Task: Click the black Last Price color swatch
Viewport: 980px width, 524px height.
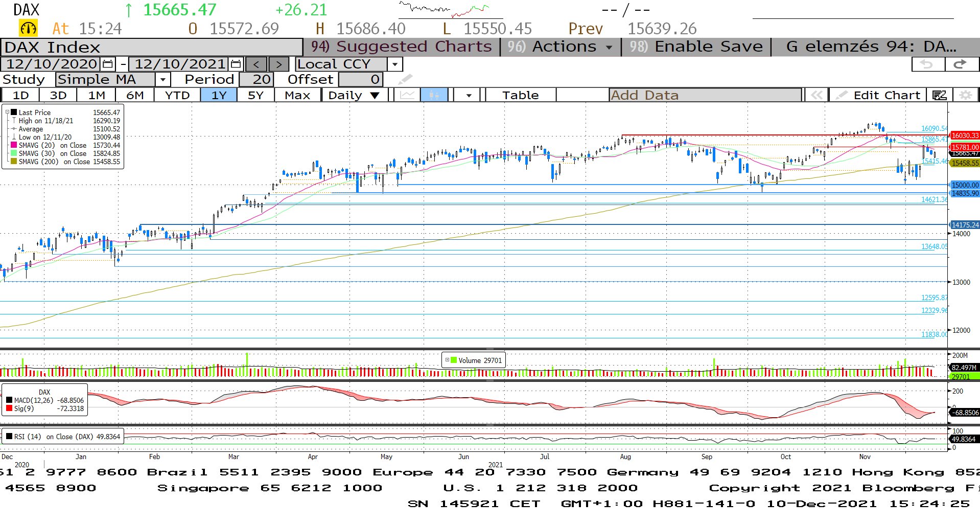Action: pos(14,112)
